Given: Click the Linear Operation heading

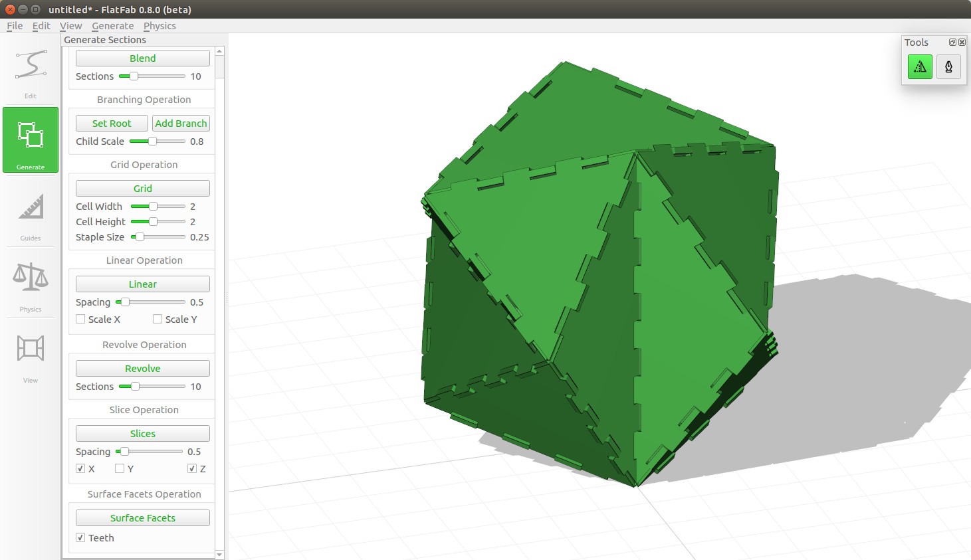Looking at the screenshot, I should [144, 260].
